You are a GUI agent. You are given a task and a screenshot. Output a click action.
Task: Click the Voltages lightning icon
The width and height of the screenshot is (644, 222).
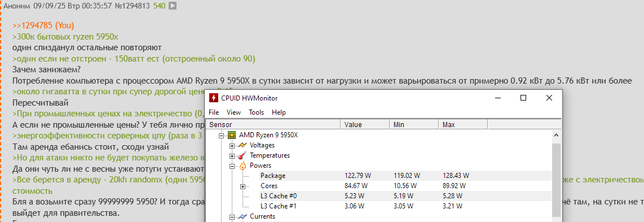pos(242,145)
